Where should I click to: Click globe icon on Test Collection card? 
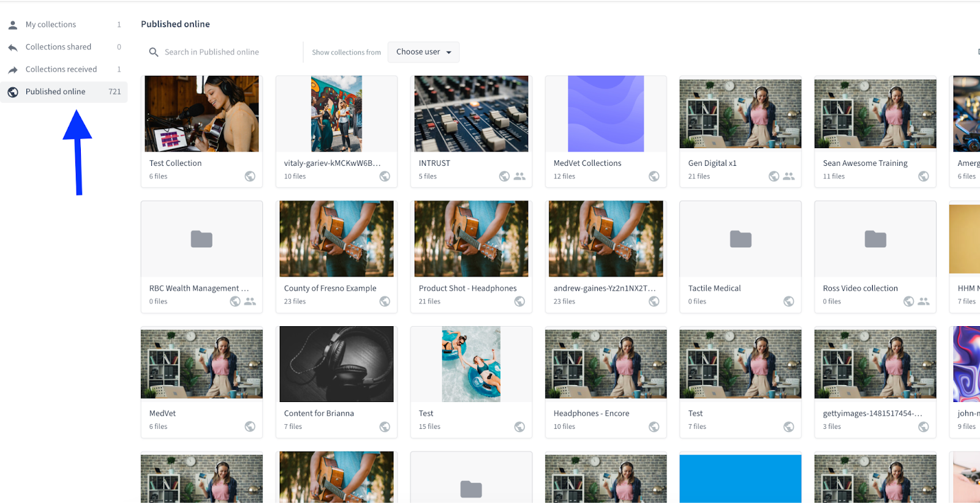click(x=250, y=176)
